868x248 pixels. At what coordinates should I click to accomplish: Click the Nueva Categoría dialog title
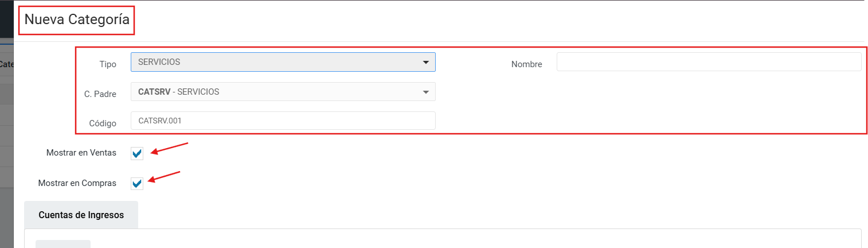pos(77,20)
